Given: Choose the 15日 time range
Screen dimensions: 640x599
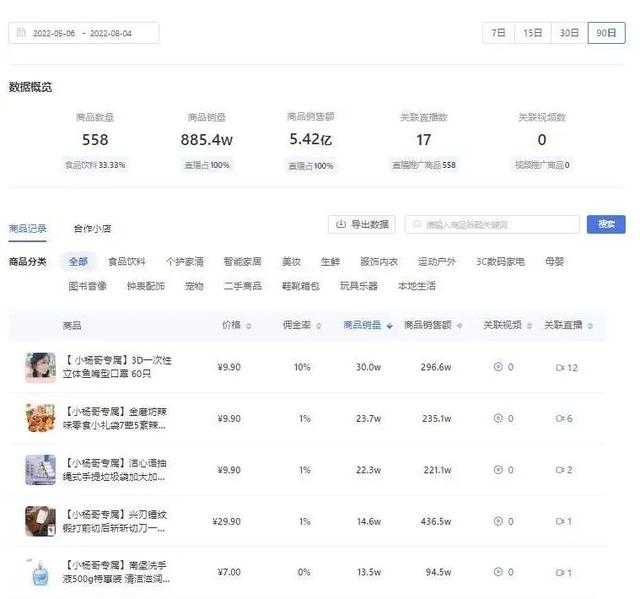Looking at the screenshot, I should (532, 33).
